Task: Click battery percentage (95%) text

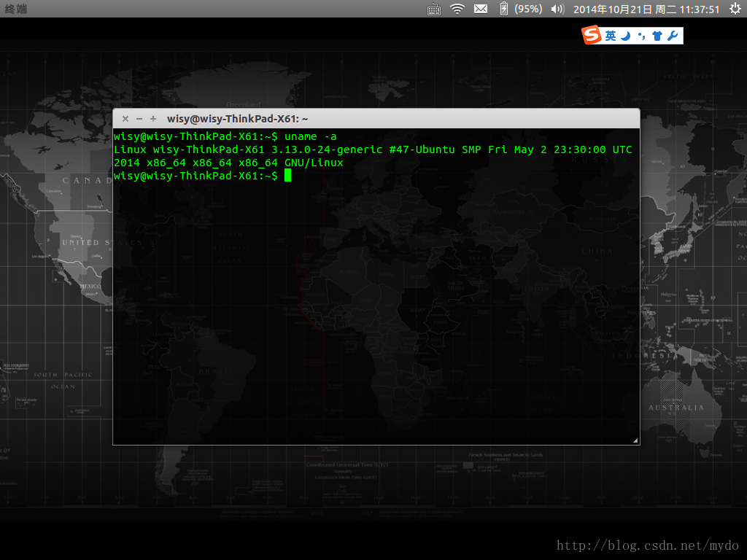Action: [528, 9]
